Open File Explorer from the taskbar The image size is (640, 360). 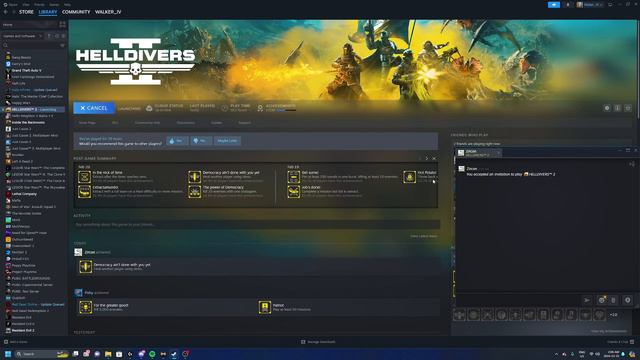click(x=108, y=354)
